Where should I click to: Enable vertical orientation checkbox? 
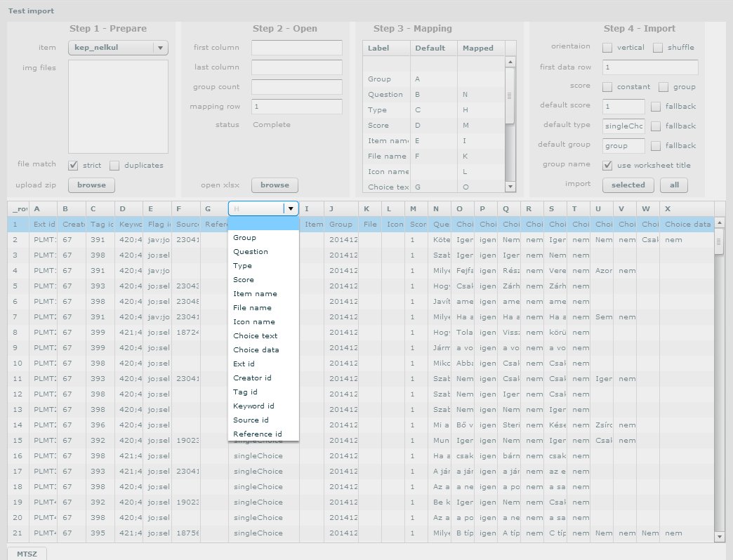click(607, 48)
